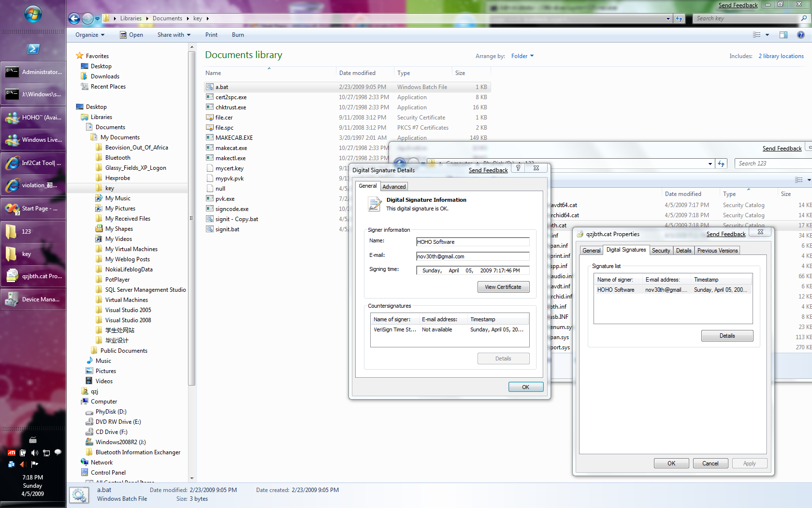Select signit.bat file icon
The width and height of the screenshot is (812, 508).
[210, 229]
